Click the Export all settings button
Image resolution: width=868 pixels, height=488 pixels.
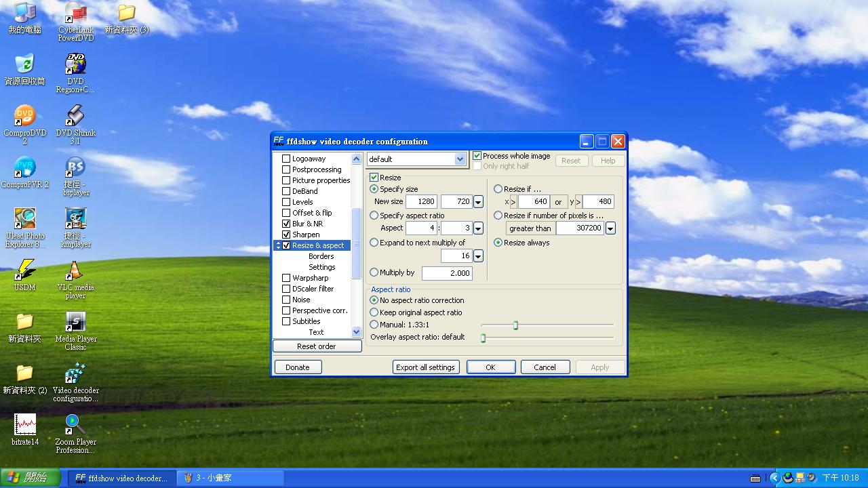click(x=426, y=367)
